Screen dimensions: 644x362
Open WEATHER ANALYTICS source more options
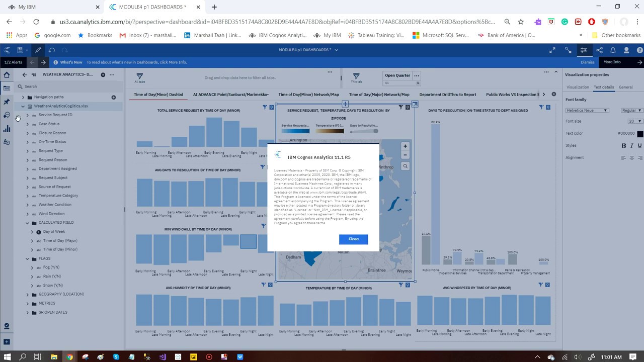tap(112, 74)
